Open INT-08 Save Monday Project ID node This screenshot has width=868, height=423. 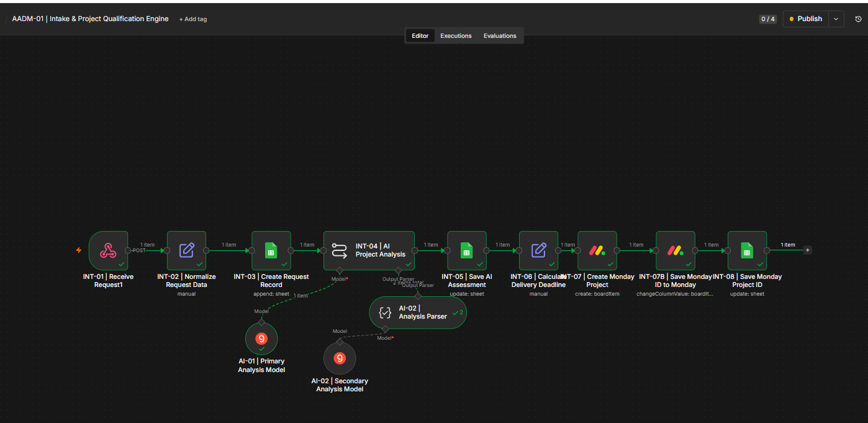click(x=747, y=250)
